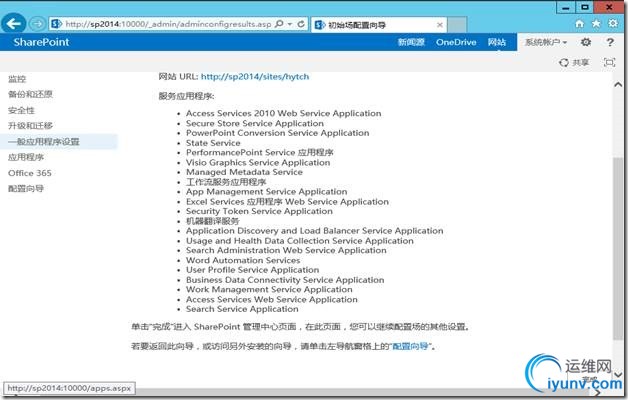Click Usage and Health Data Collection entry

click(300, 241)
